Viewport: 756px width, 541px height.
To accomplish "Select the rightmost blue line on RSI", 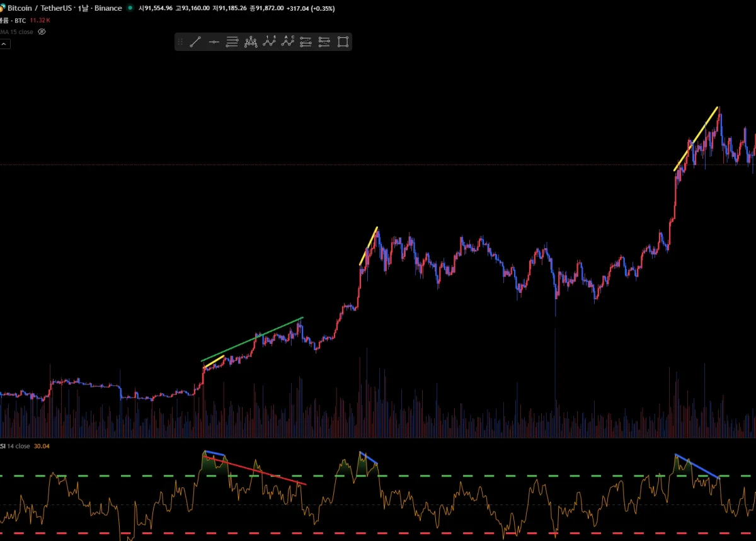I will click(697, 467).
